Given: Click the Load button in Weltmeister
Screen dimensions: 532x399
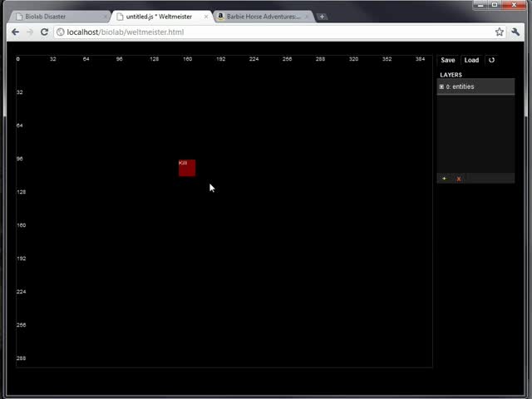Looking at the screenshot, I should point(471,60).
